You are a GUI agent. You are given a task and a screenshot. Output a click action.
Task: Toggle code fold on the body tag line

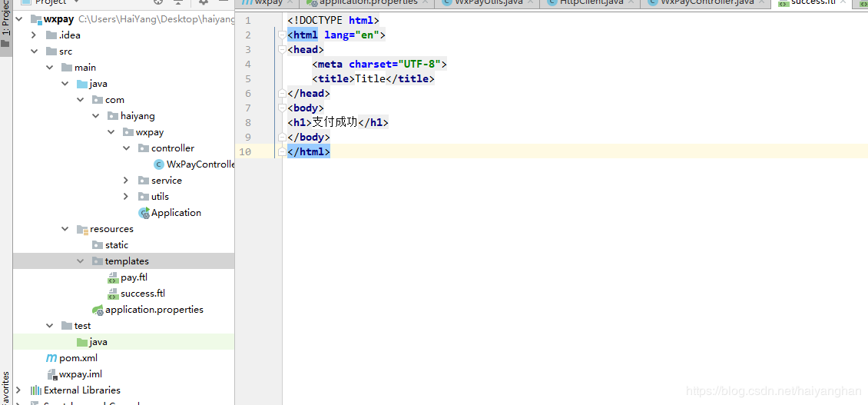point(282,108)
